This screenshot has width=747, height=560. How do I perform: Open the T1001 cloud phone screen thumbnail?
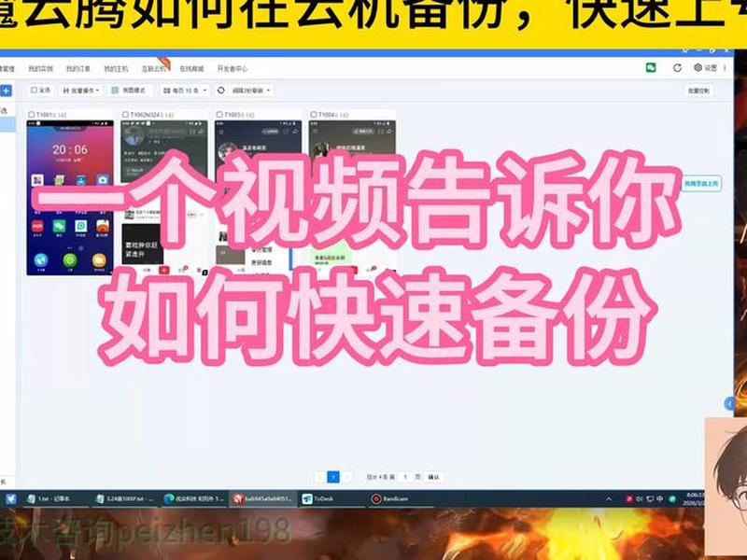coord(70,197)
